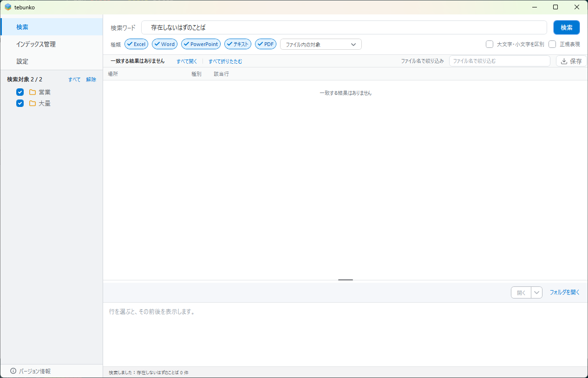The width and height of the screenshot is (588, 378).
Task: Click the すべて折りたたむ link
Action: (x=225, y=61)
